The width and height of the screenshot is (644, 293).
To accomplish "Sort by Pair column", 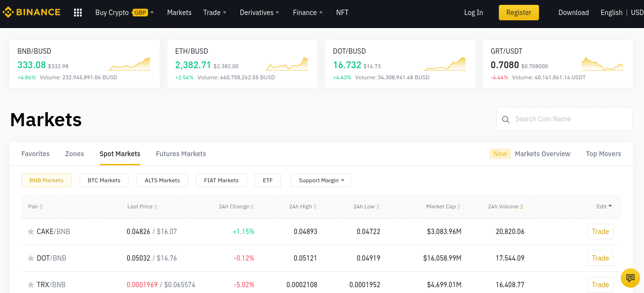I will 35,206.
